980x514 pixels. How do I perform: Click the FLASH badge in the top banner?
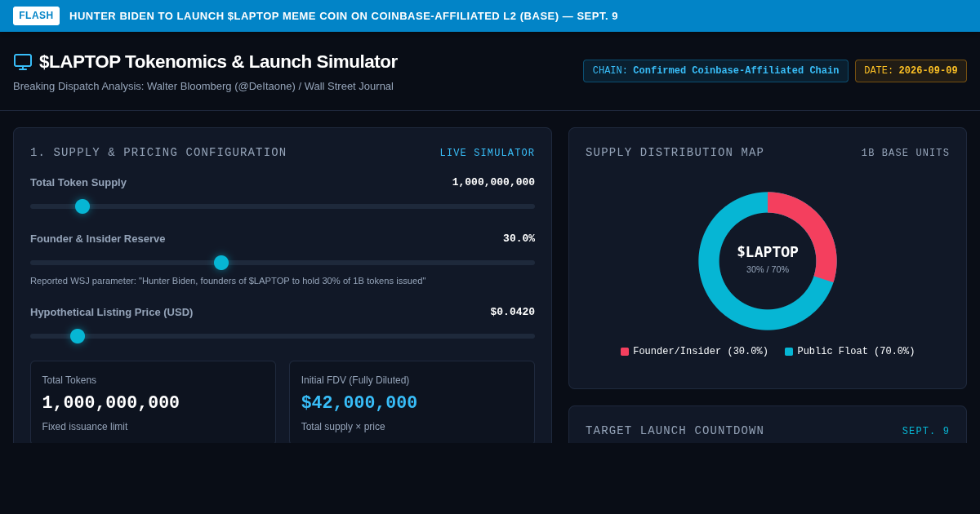[x=36, y=16]
